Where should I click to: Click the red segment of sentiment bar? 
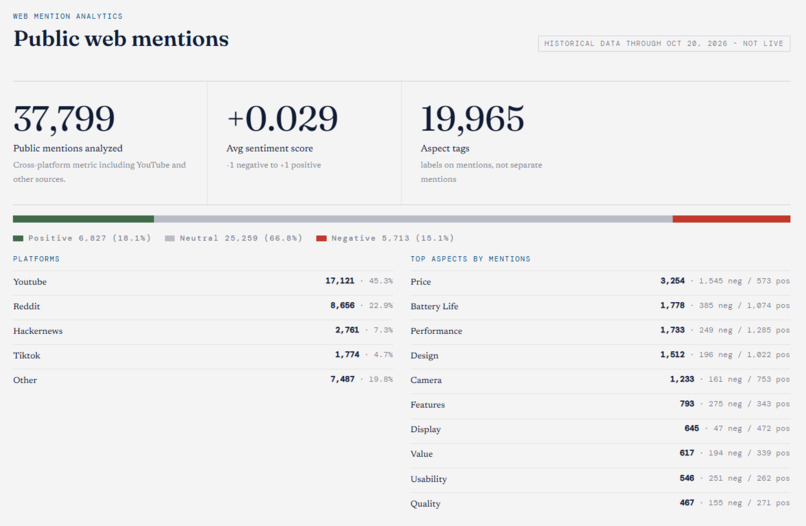click(731, 219)
